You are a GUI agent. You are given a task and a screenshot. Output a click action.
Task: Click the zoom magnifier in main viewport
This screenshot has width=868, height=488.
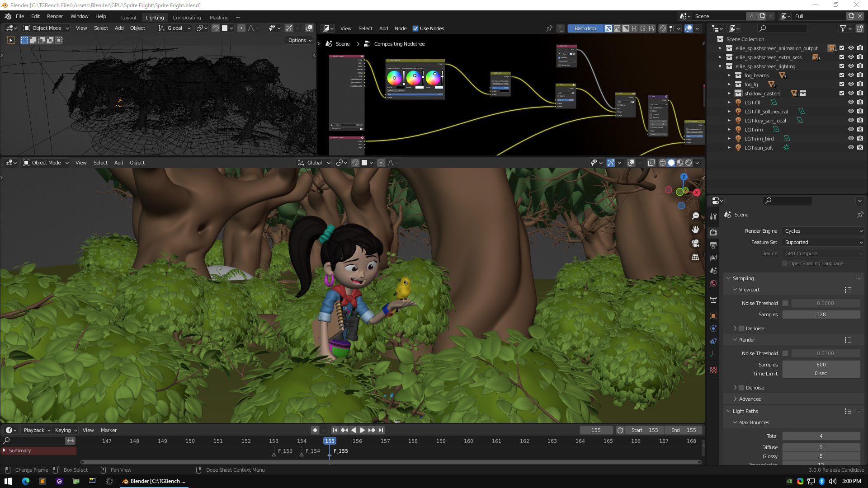pyautogui.click(x=695, y=216)
